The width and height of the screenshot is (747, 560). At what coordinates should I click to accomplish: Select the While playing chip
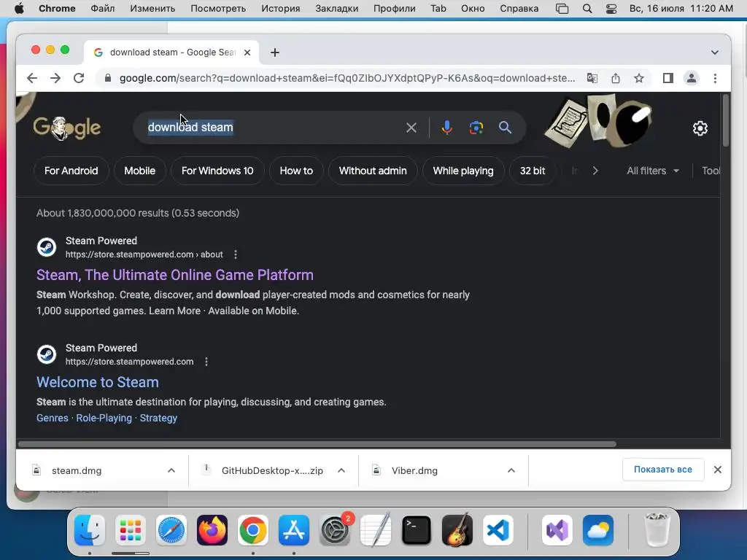(x=463, y=171)
